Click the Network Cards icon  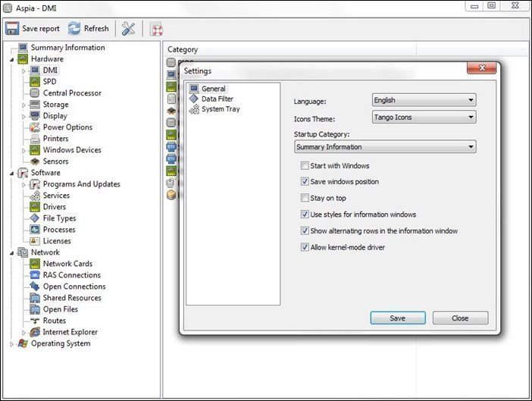tap(35, 264)
